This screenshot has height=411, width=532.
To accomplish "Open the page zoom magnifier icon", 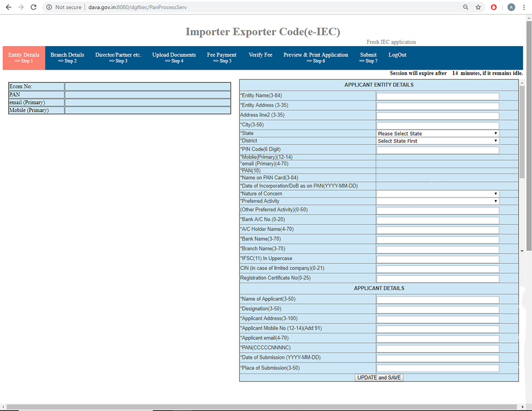I will tap(466, 7).
